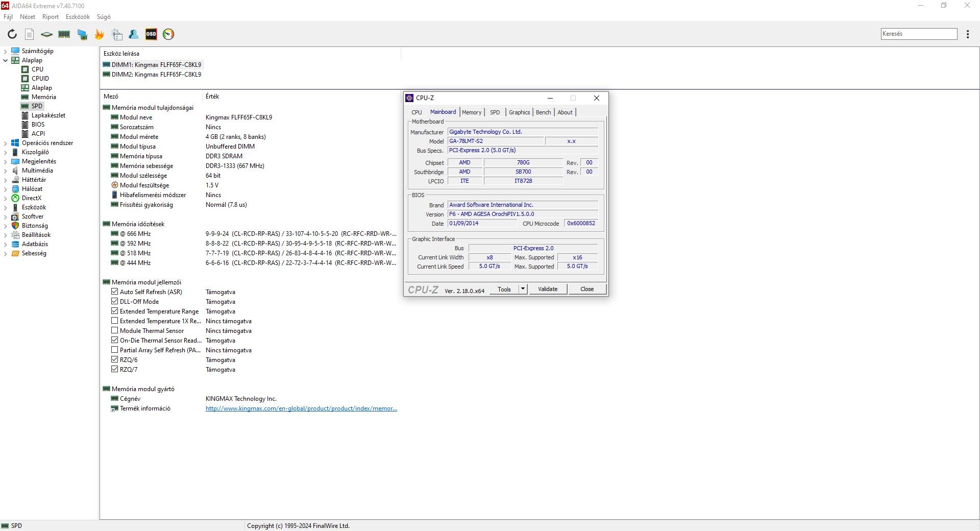Open the Súgó menu
The height and width of the screenshot is (531, 980).
coord(104,17)
